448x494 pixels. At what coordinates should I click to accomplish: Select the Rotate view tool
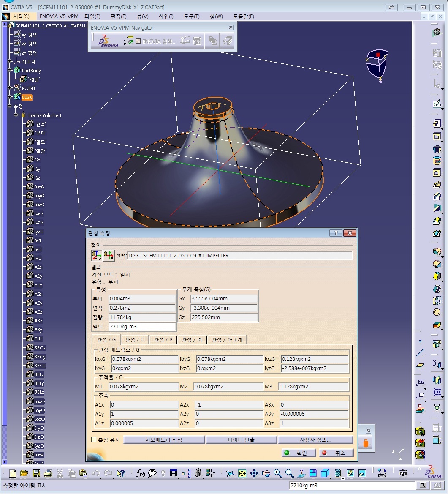pyautogui.click(x=266, y=473)
